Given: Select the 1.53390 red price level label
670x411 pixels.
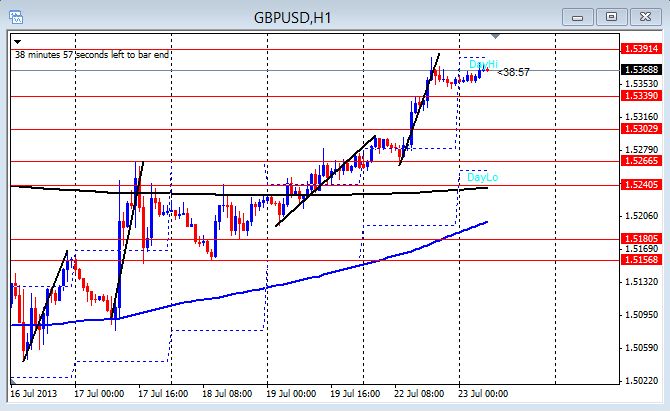Looking at the screenshot, I should click(641, 96).
